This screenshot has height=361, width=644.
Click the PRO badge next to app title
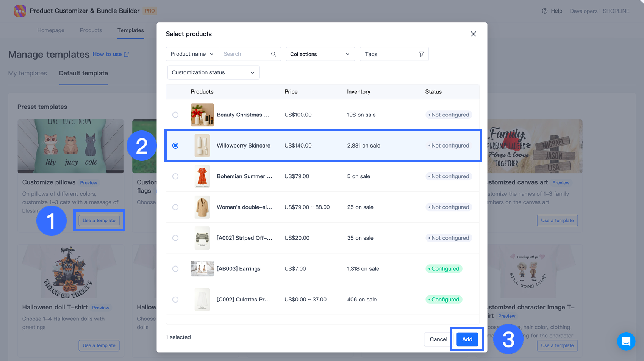coord(150,11)
